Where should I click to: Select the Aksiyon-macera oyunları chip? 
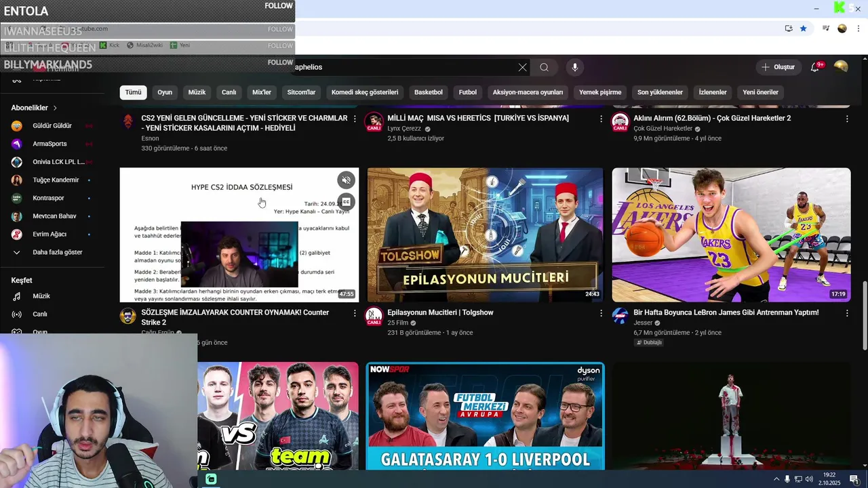pyautogui.click(x=528, y=92)
